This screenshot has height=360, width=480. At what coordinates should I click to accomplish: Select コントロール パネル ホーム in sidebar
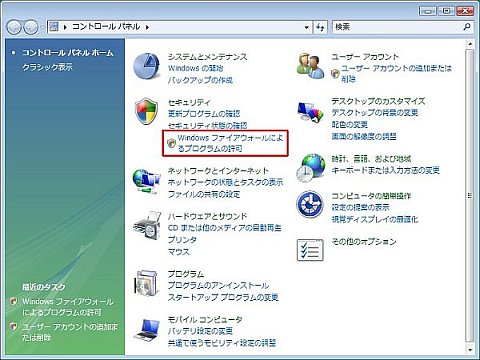point(68,53)
